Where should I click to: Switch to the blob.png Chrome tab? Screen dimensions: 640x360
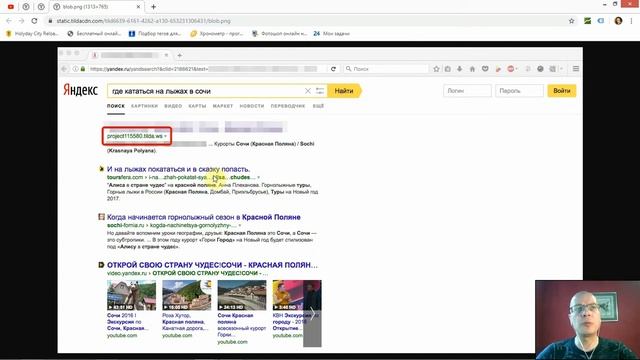click(97, 7)
